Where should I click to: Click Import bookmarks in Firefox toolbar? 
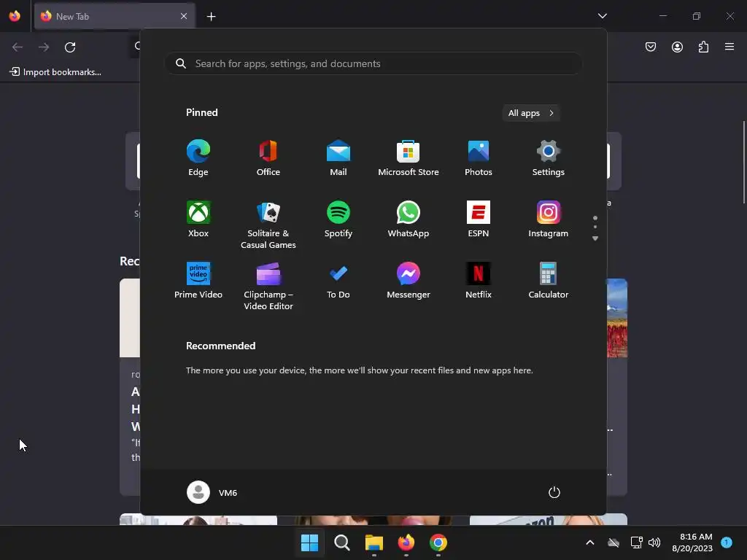(55, 72)
